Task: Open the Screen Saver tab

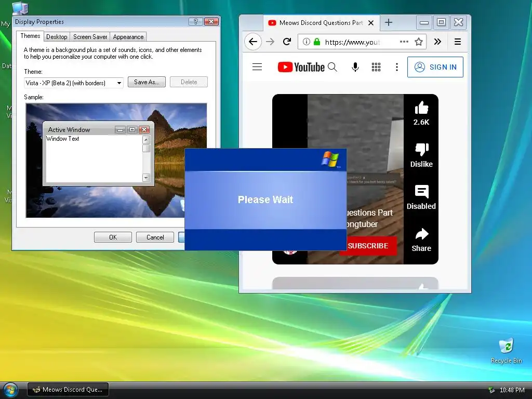Action: coord(90,37)
